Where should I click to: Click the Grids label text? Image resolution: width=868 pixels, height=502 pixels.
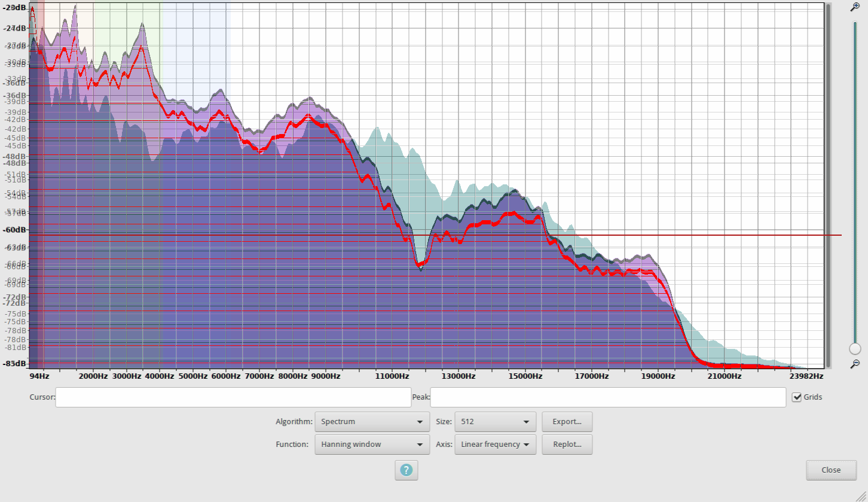813,397
